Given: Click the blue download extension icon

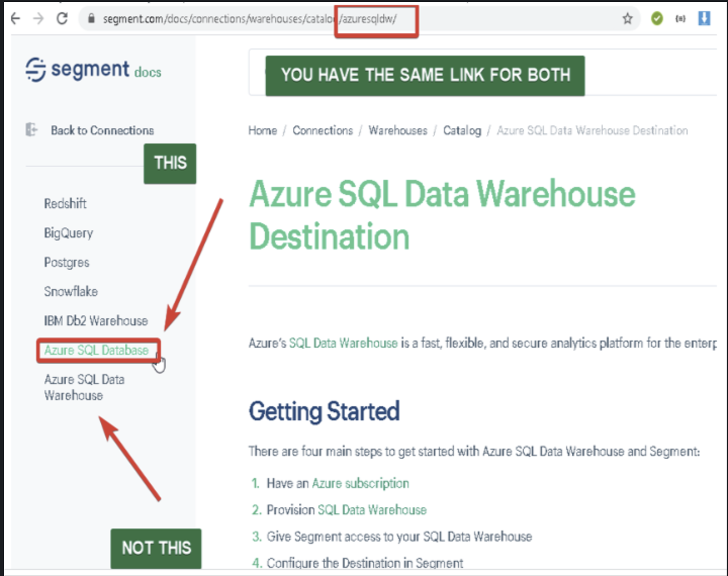Looking at the screenshot, I should (x=704, y=18).
